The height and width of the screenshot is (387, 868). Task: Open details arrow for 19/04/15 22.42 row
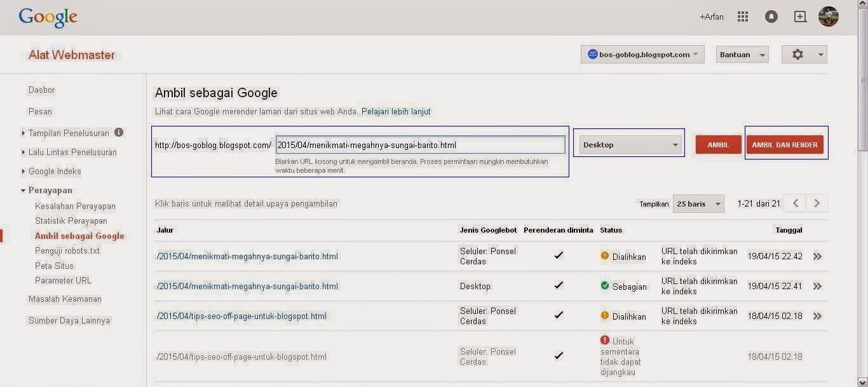(817, 257)
